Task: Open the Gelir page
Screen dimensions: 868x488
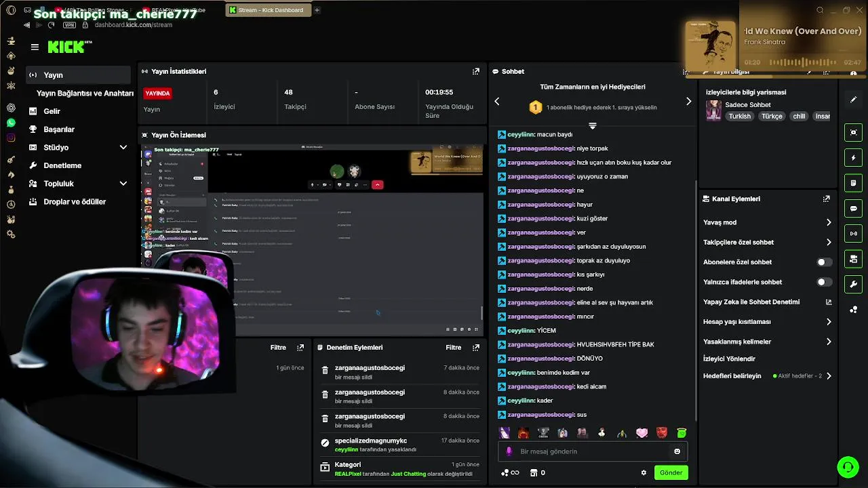Action: (x=52, y=111)
